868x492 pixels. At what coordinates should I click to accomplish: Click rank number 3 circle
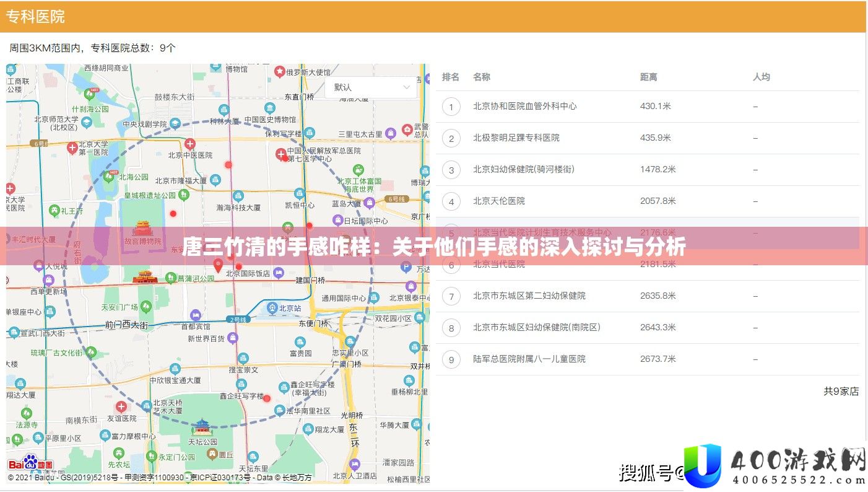coord(451,170)
